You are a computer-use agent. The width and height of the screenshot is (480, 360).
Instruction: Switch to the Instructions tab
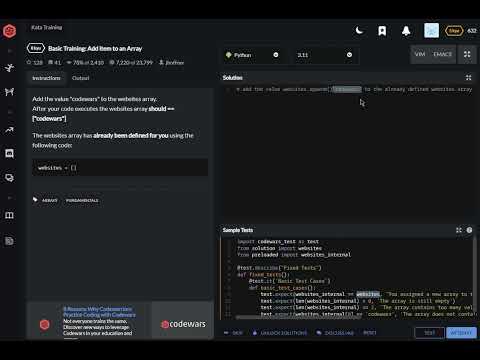point(46,78)
